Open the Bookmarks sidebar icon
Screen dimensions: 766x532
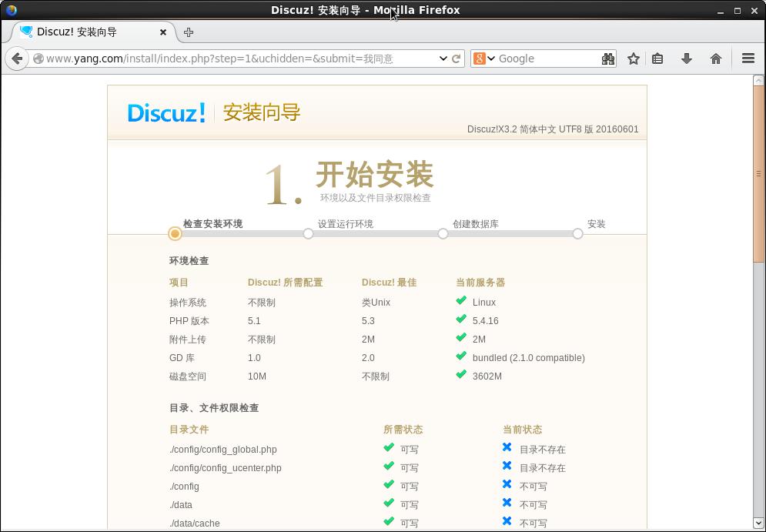[659, 58]
